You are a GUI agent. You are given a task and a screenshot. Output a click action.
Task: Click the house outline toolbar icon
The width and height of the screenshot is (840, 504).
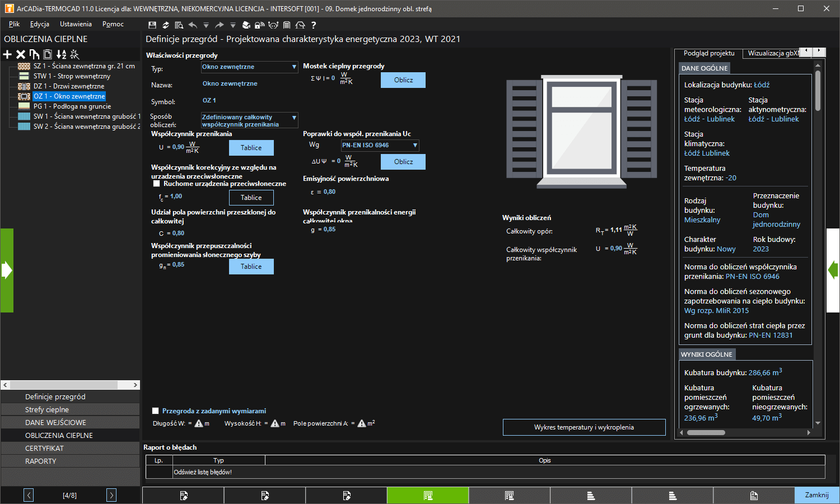pos(300,25)
